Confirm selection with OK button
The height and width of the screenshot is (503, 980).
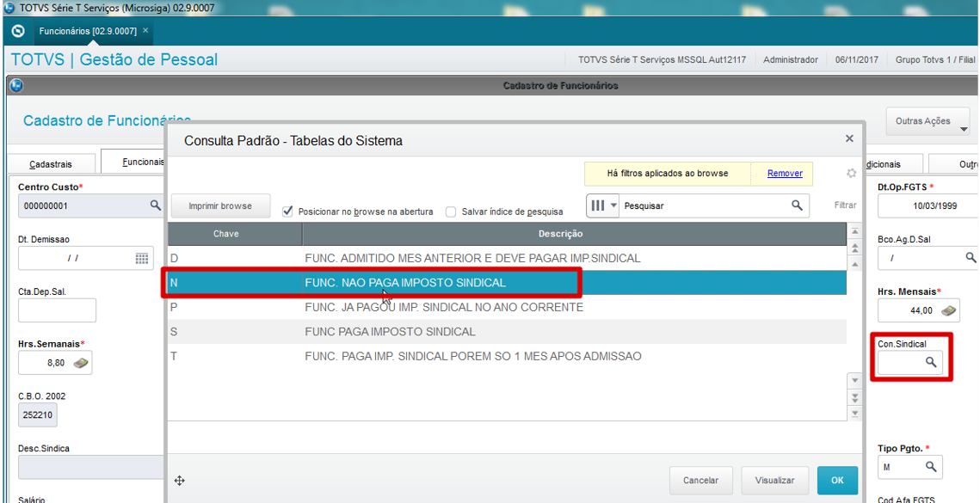(837, 481)
